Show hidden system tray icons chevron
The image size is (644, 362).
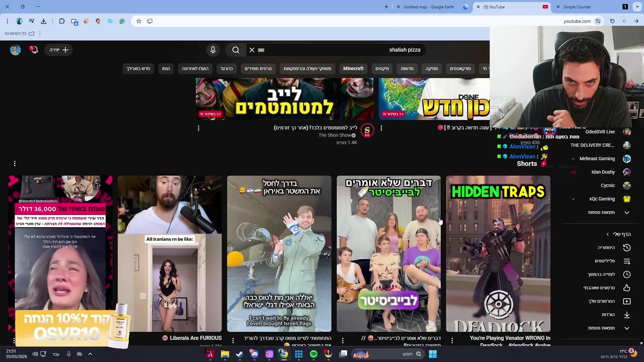click(x=90, y=354)
